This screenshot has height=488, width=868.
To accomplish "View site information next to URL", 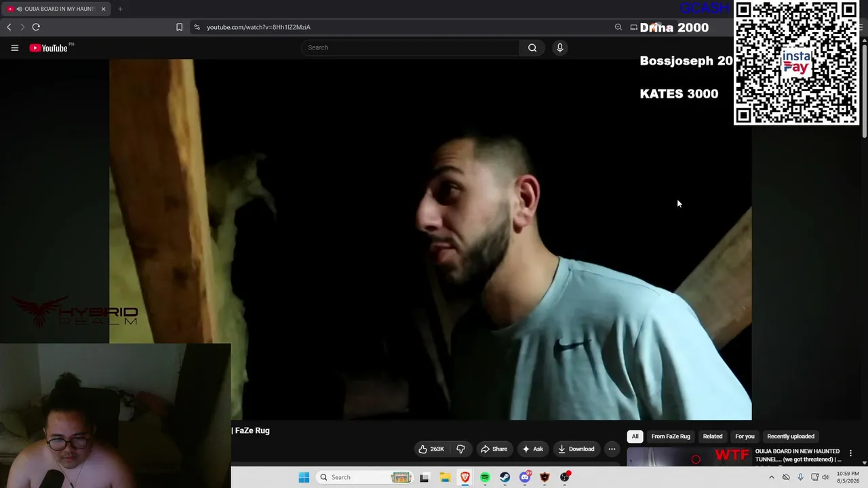I will pos(197,27).
